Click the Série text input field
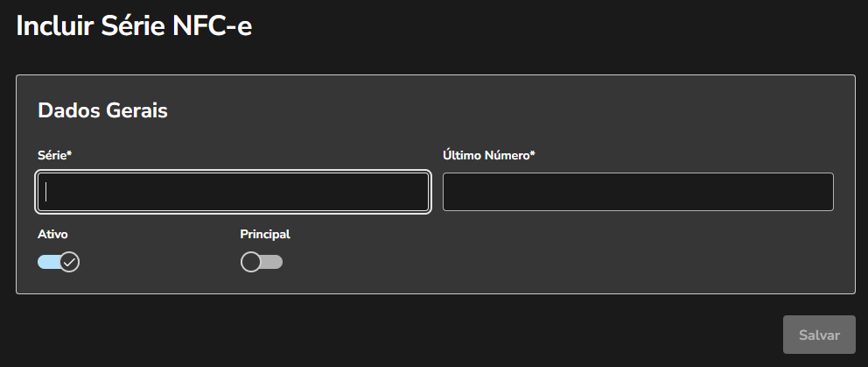 point(233,192)
